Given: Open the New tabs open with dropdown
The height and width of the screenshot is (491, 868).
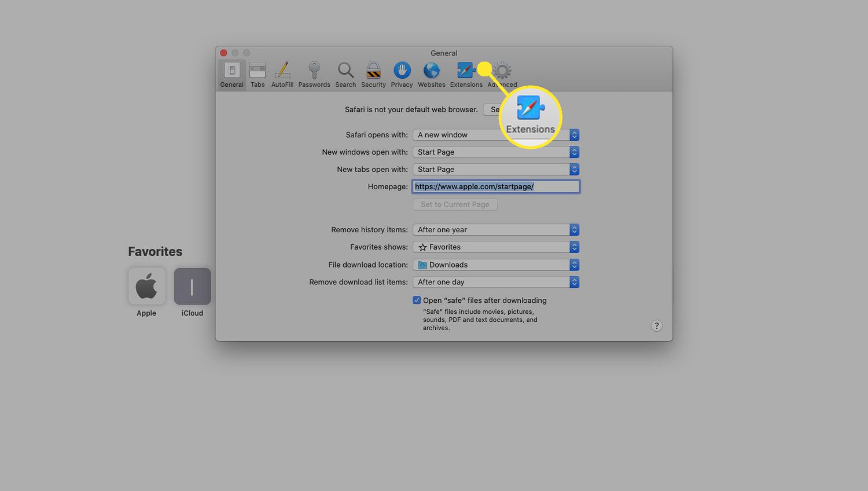Looking at the screenshot, I should coord(496,170).
